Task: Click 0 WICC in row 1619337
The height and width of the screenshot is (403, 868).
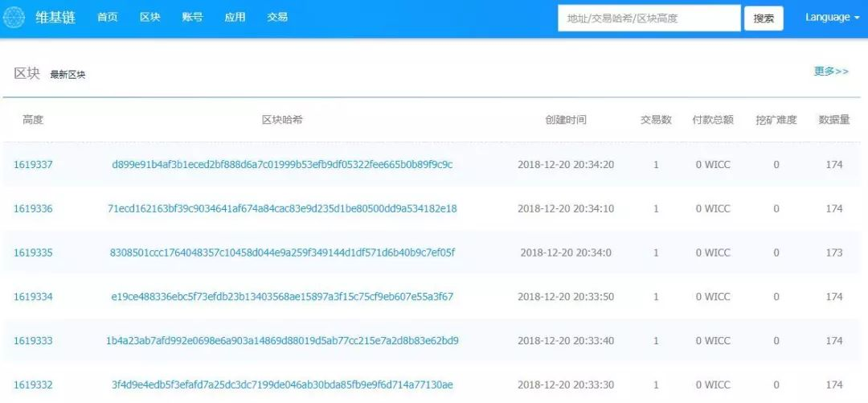Action: (x=713, y=165)
